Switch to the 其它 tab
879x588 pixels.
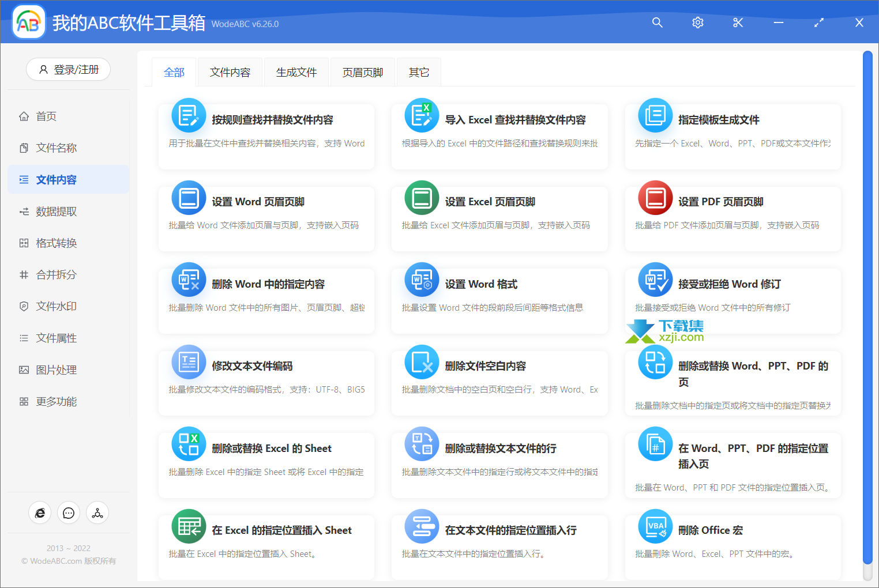(419, 72)
